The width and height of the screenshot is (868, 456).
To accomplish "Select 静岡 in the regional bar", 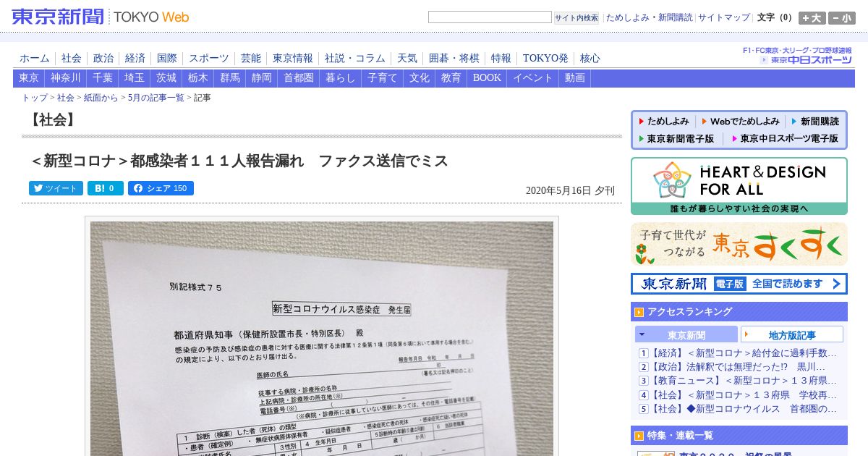I will (x=262, y=78).
